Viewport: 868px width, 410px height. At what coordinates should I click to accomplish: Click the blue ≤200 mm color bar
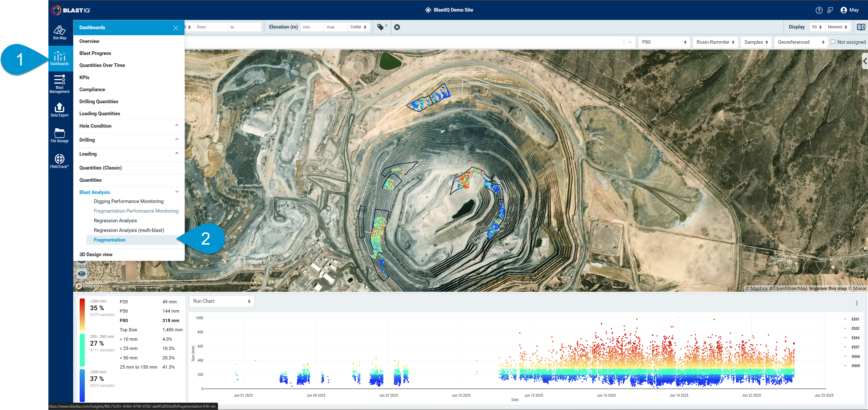click(82, 385)
